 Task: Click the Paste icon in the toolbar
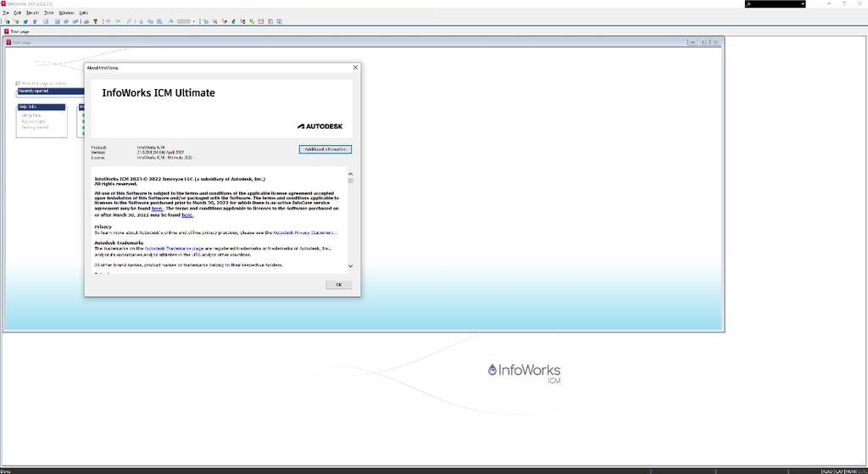159,21
